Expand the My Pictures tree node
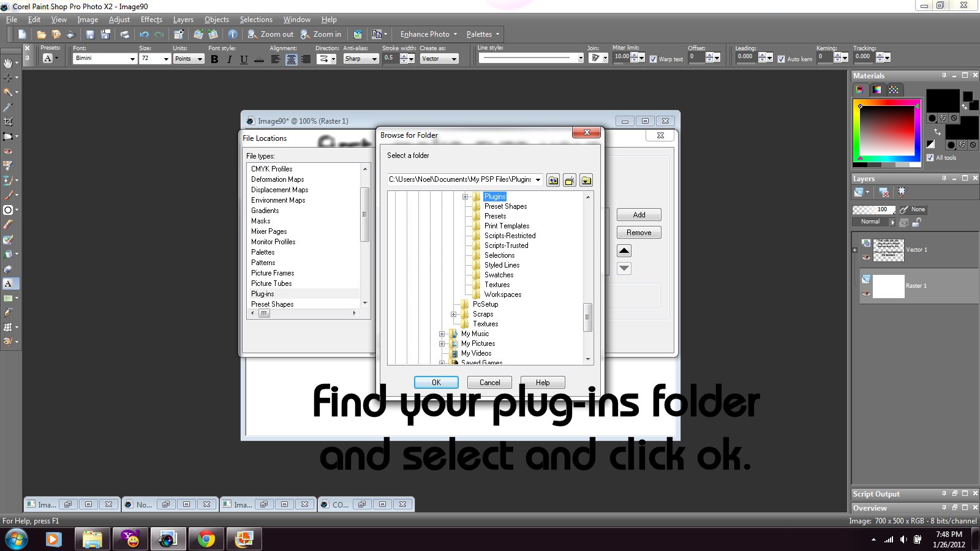 pyautogui.click(x=442, y=343)
